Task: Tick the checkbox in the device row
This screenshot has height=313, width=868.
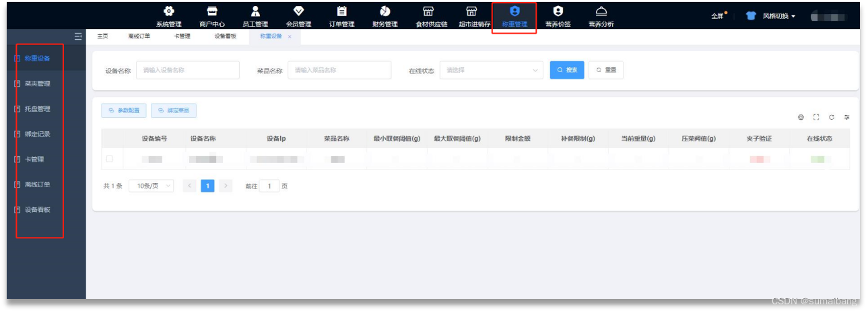Action: [109, 159]
